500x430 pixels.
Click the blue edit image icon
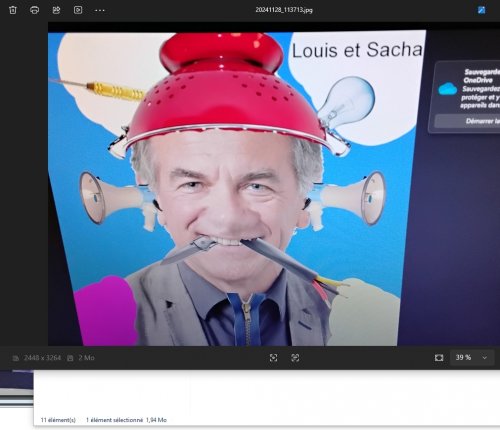tap(481, 10)
